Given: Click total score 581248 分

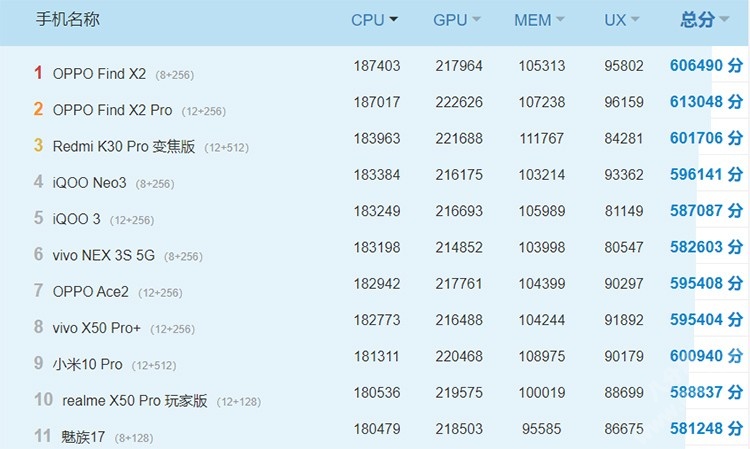Looking at the screenshot, I should [x=706, y=429].
